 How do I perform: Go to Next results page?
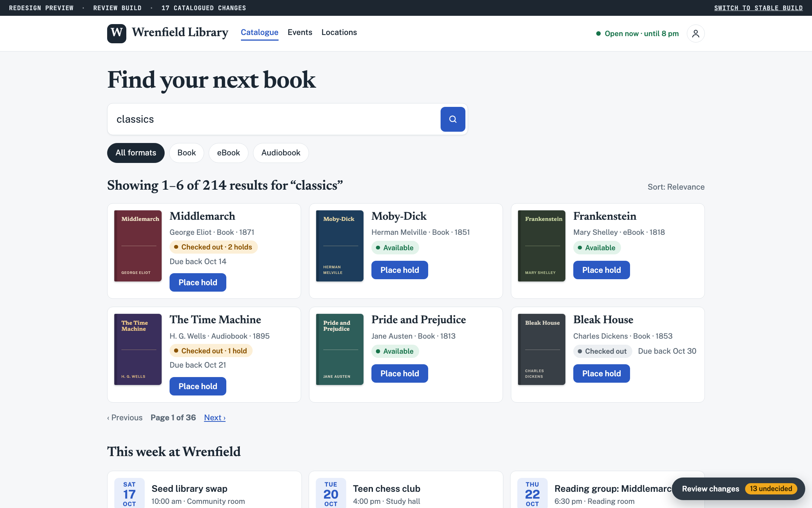pos(215,418)
